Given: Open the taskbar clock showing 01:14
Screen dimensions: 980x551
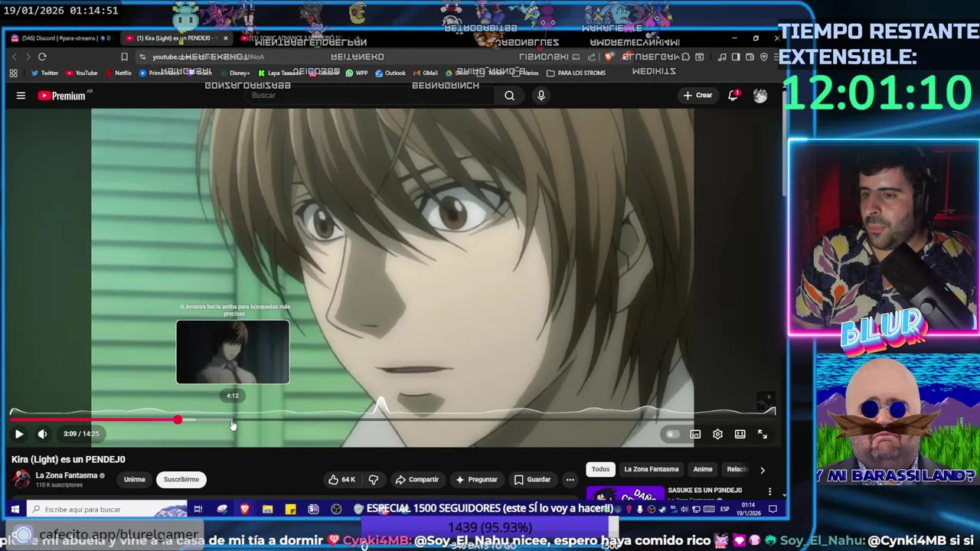Looking at the screenshot, I should tap(749, 509).
